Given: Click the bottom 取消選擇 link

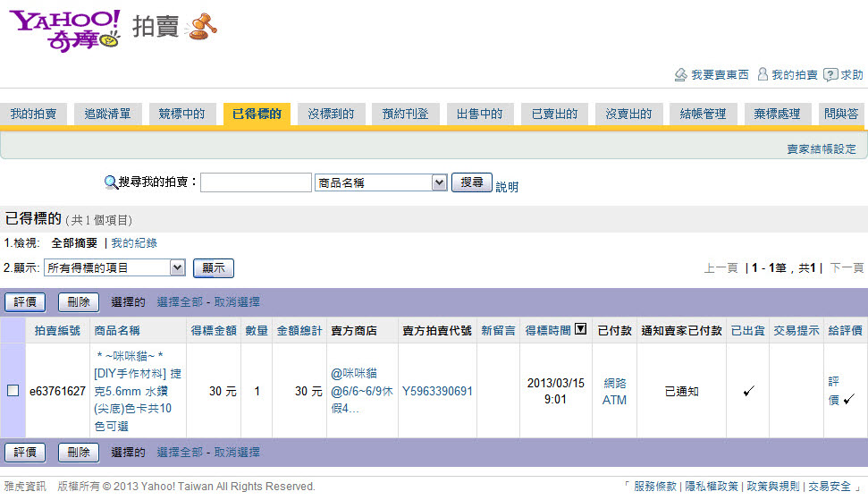Looking at the screenshot, I should pyautogui.click(x=237, y=452).
